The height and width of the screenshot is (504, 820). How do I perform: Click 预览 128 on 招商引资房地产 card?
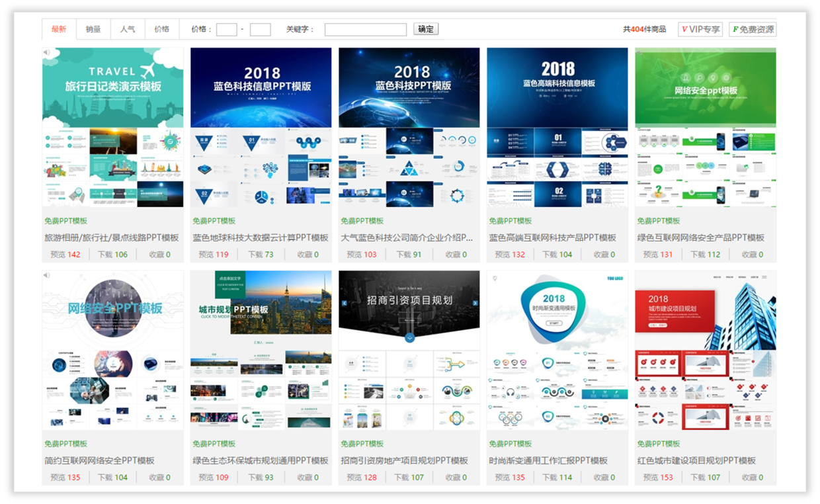[x=362, y=478]
